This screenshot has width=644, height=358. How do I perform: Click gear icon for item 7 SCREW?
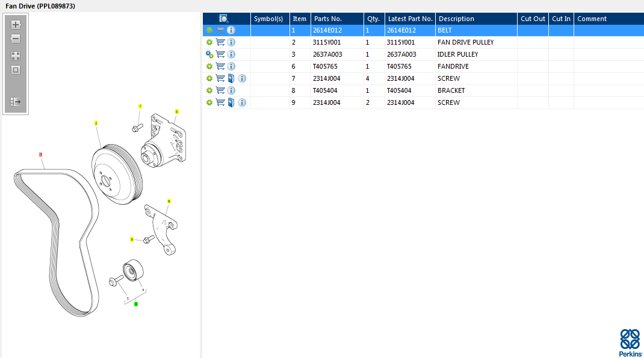point(209,78)
